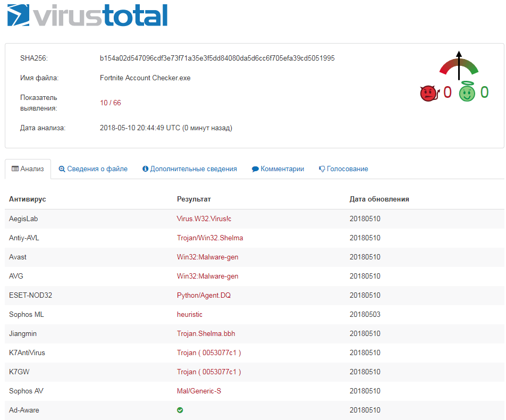Click the VirusTotal logo
The image size is (506, 420).
coord(87,15)
